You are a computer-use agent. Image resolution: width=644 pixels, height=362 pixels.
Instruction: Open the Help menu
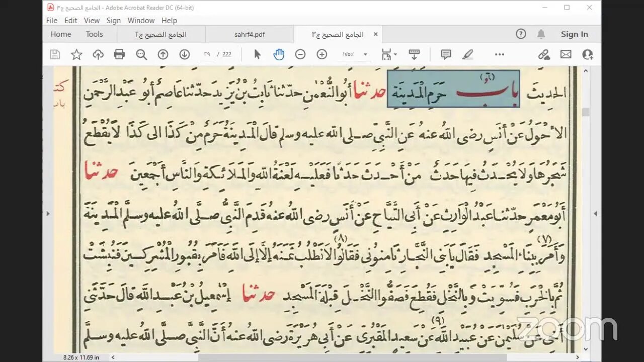pos(169,21)
